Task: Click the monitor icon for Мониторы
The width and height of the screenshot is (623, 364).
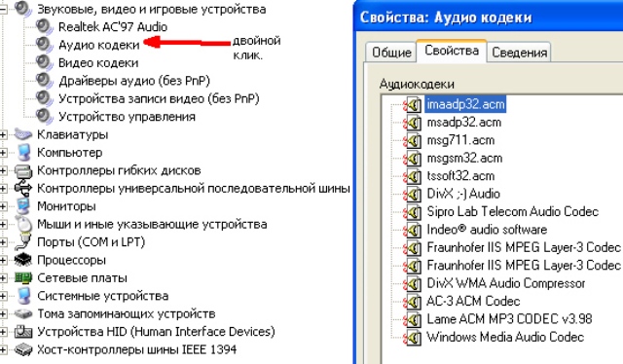Action: coord(23,206)
